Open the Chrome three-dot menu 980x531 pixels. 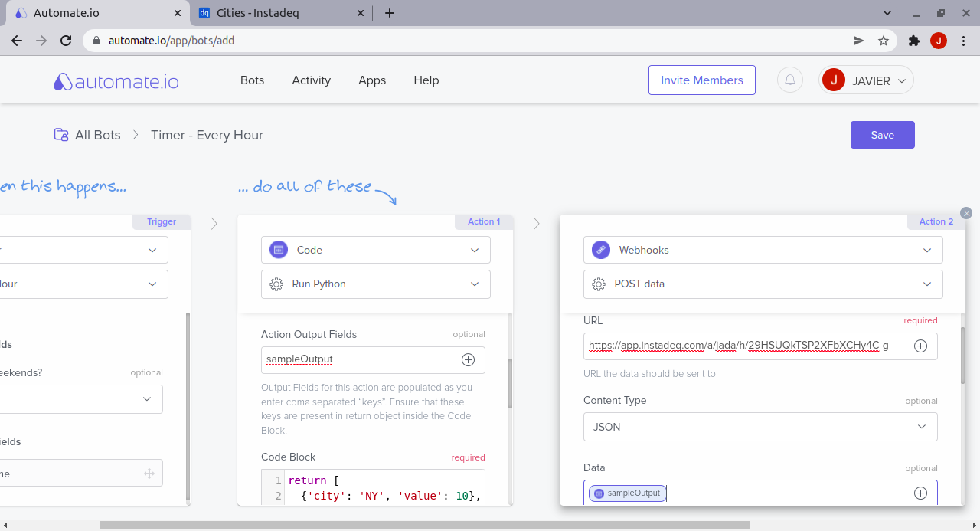[962, 41]
